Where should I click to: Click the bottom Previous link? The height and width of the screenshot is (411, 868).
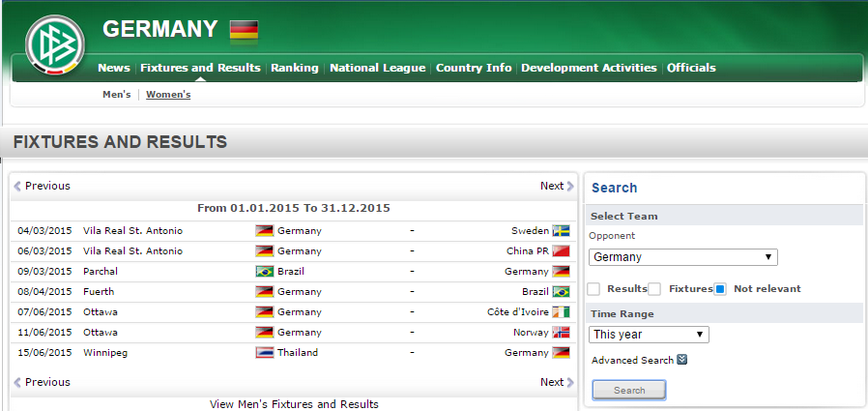tap(47, 382)
